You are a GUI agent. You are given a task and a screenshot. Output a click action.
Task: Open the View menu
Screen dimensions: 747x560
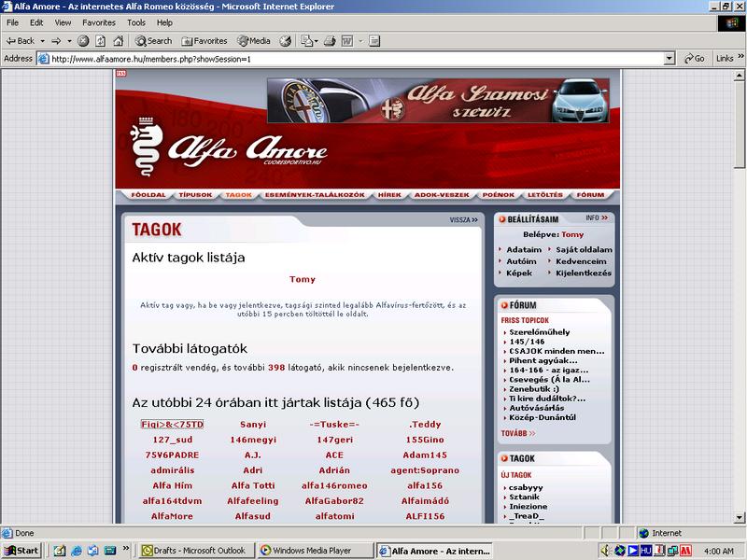tap(63, 22)
